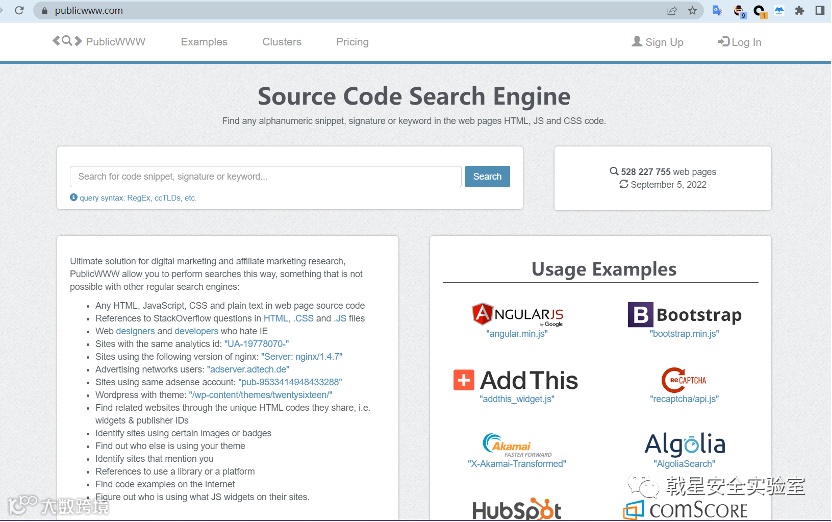Click the "adserver.adtech.de" link
The height and width of the screenshot is (522, 832).
[x=248, y=369]
